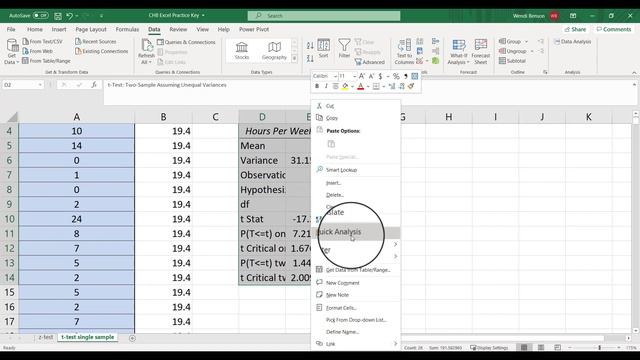Undo the last action

coord(69,16)
